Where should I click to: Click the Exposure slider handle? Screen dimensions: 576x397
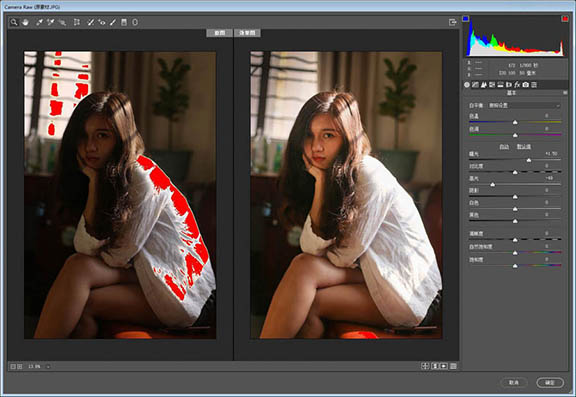point(529,160)
